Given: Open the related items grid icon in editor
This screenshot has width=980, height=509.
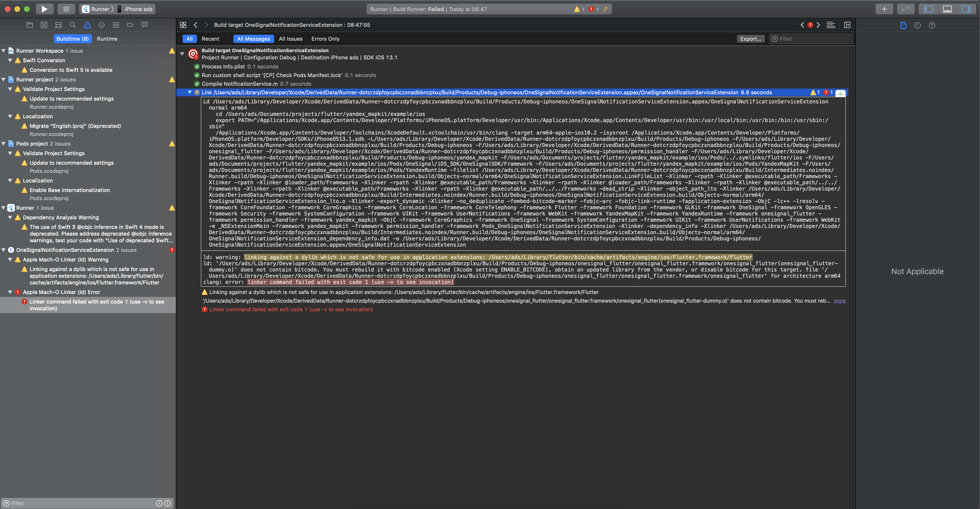Looking at the screenshot, I should tap(183, 25).
